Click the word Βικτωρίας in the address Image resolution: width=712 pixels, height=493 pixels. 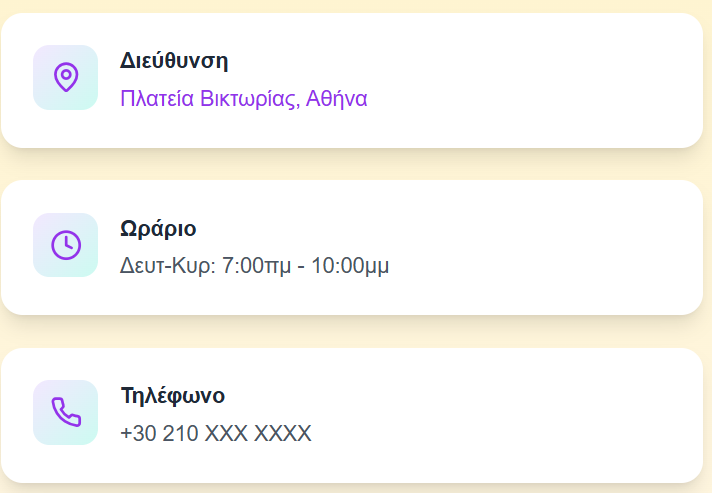coord(247,99)
